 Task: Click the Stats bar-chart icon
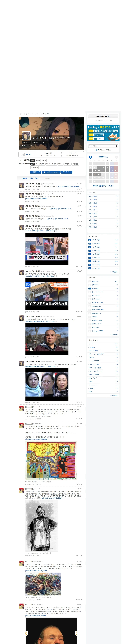click(x=23, y=154)
